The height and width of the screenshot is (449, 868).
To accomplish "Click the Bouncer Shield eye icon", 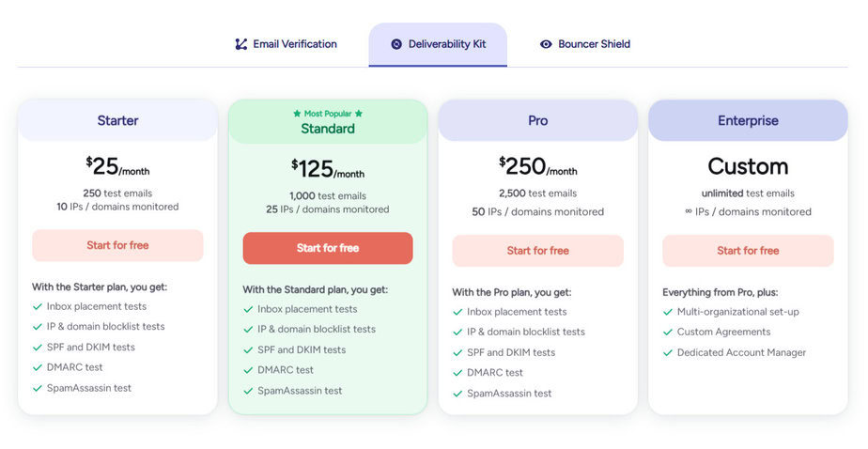I will coord(546,44).
